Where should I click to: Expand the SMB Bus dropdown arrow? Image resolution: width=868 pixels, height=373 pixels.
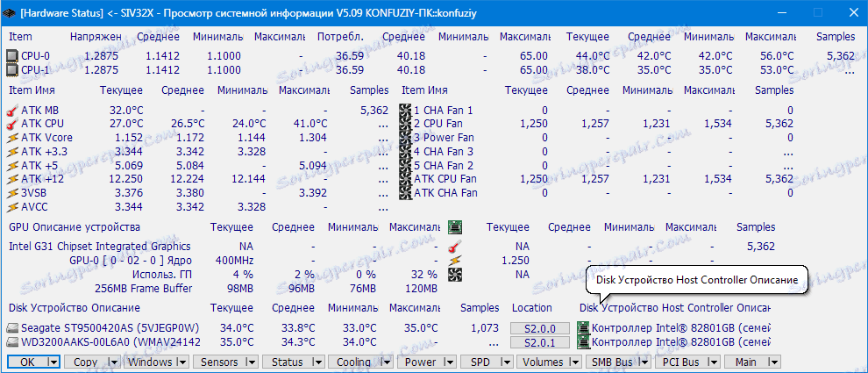coord(644,362)
